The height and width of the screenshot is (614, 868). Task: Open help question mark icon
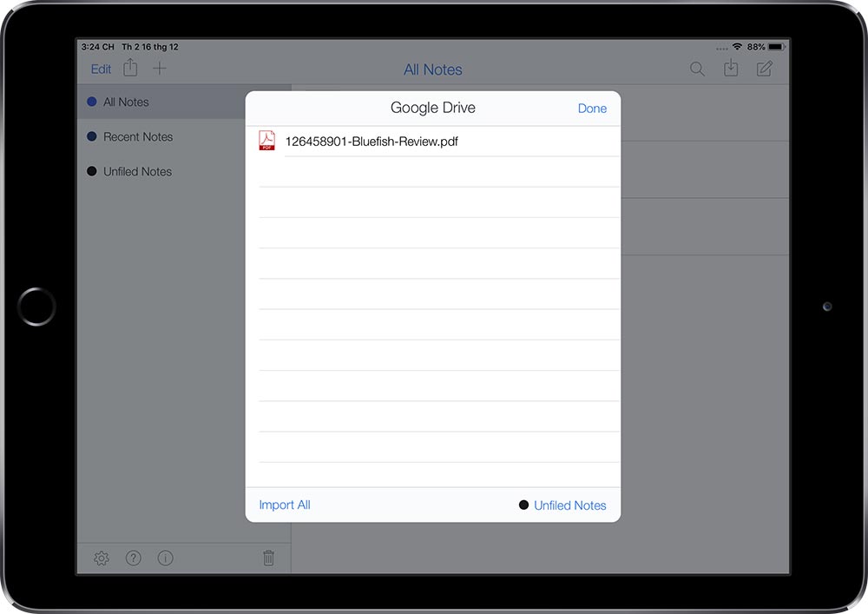point(134,558)
